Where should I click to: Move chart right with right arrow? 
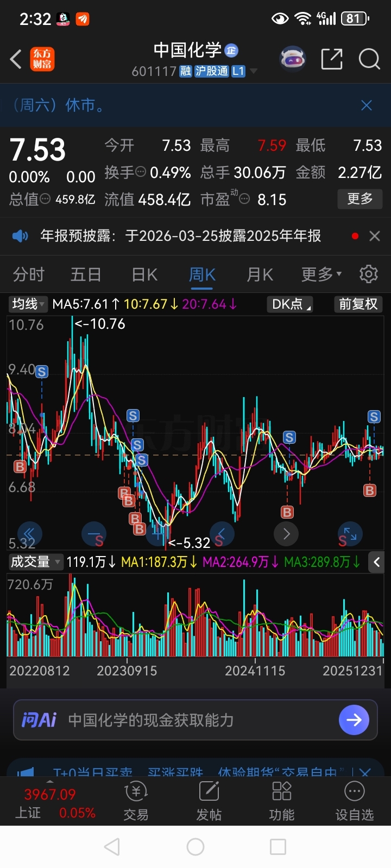point(286,534)
